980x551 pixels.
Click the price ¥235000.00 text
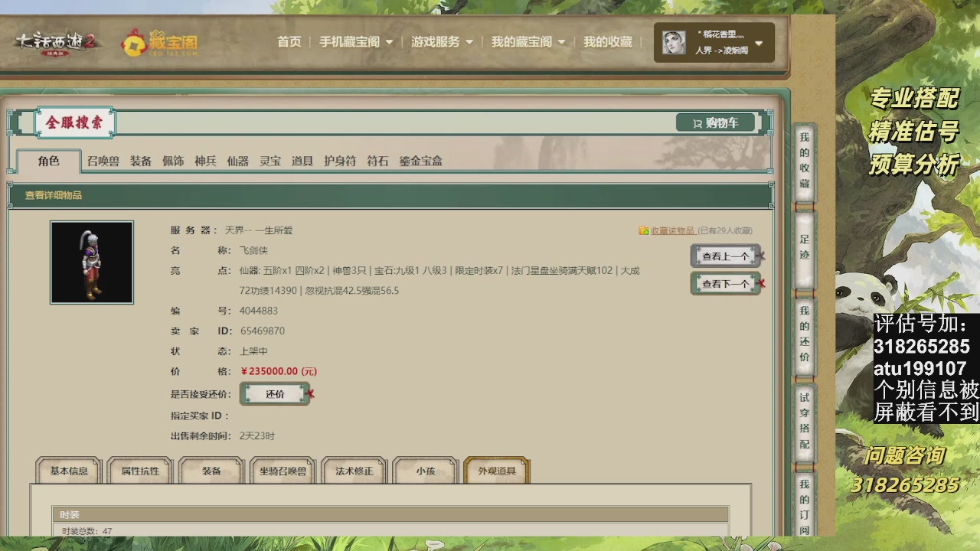(x=279, y=371)
